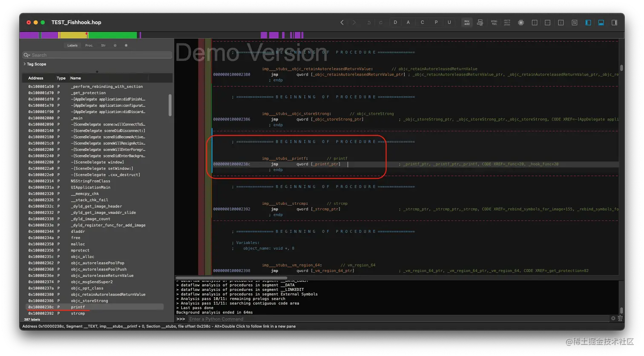Expand the Tag Scope section

25,64
